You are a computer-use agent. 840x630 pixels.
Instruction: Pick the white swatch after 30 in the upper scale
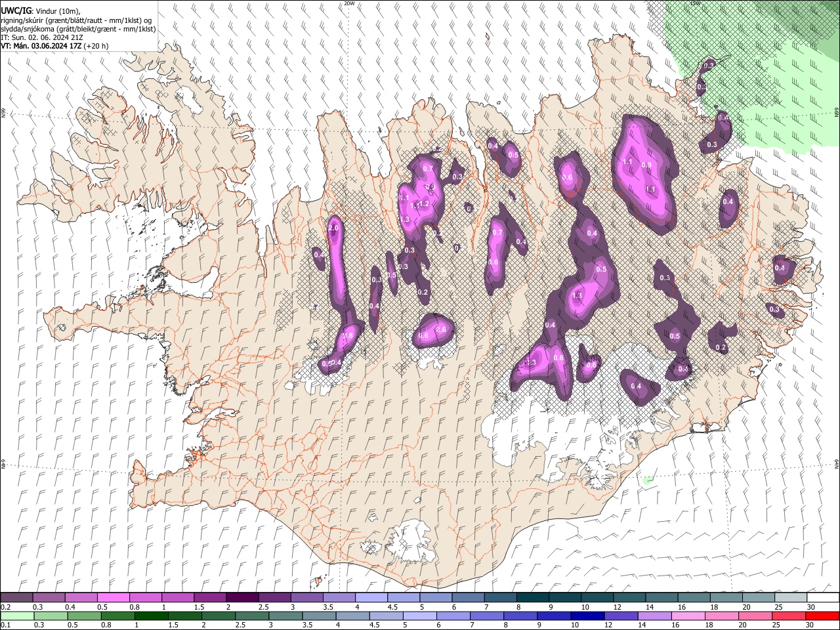(x=823, y=597)
